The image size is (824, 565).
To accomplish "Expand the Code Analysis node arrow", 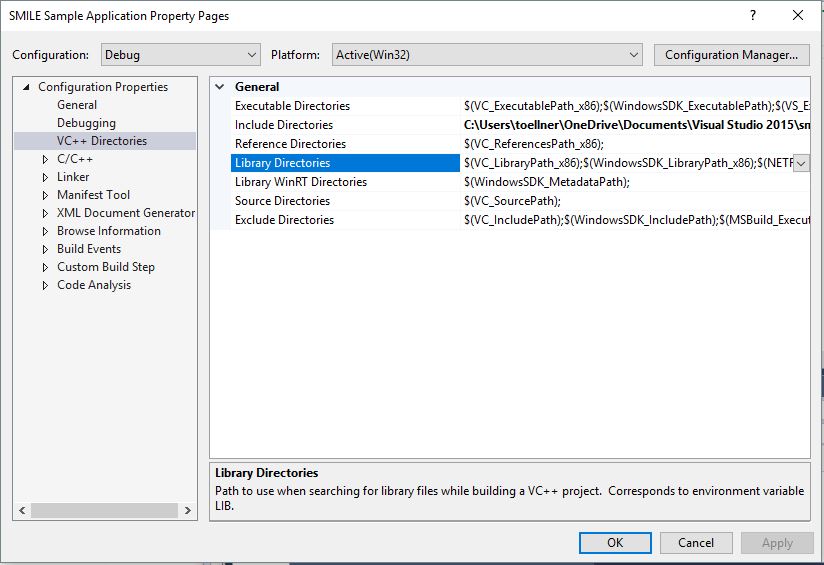I will 45,285.
